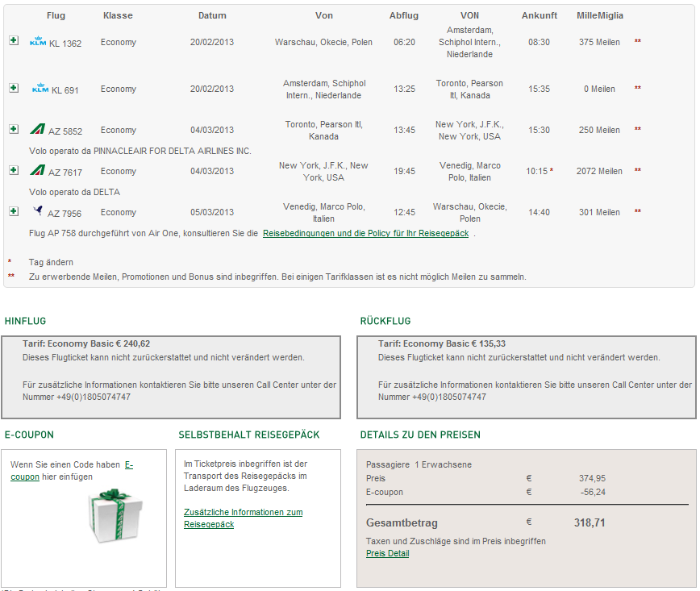Open the Preis Detail link
Image resolution: width=700 pixels, height=591 pixels.
pos(387,553)
